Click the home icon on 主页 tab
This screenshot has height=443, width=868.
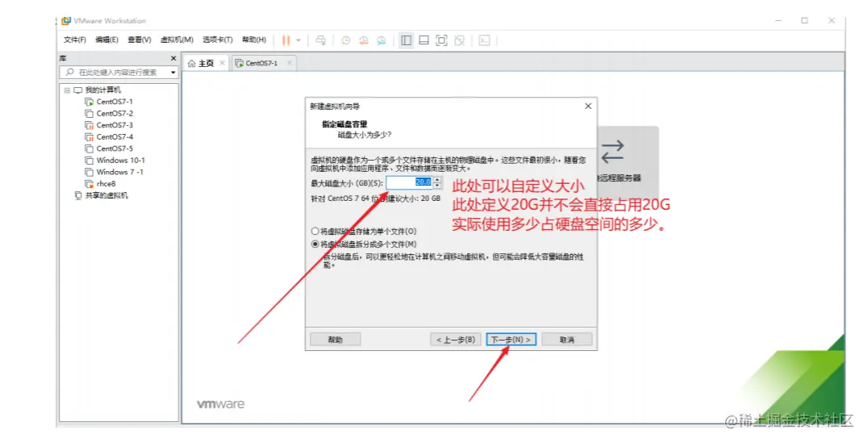coord(191,63)
